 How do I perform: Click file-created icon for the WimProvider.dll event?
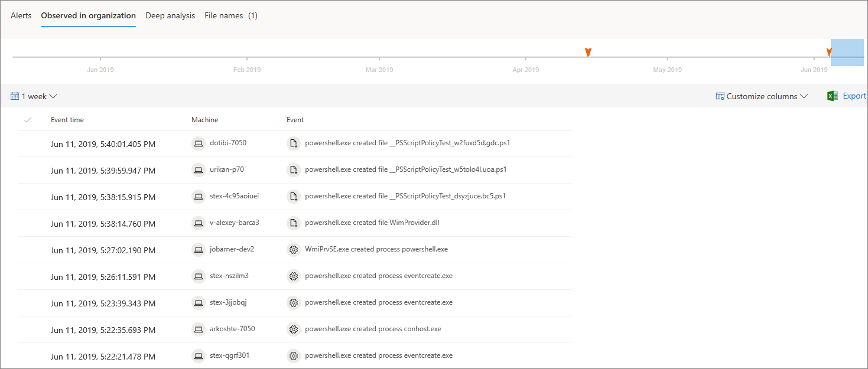coord(293,223)
